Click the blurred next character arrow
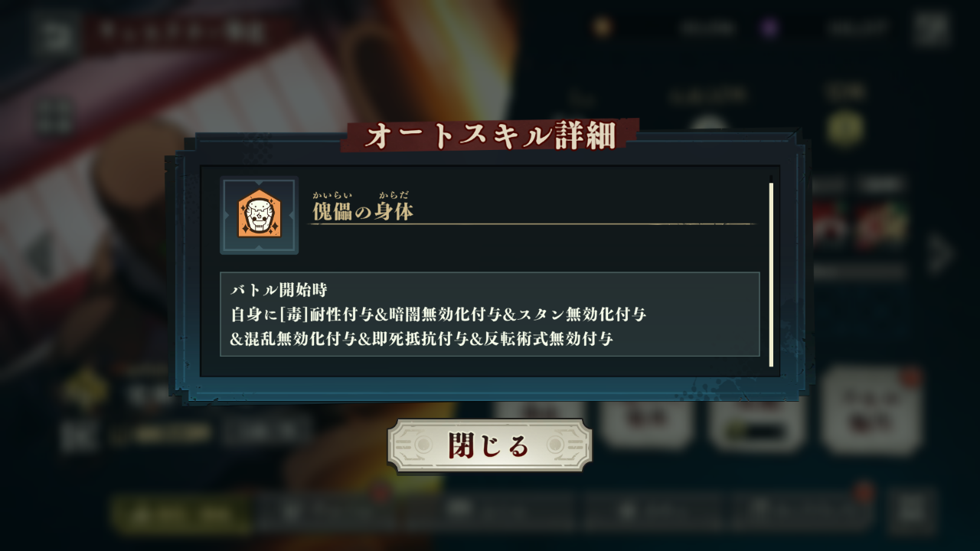This screenshot has width=980, height=551. tap(940, 255)
